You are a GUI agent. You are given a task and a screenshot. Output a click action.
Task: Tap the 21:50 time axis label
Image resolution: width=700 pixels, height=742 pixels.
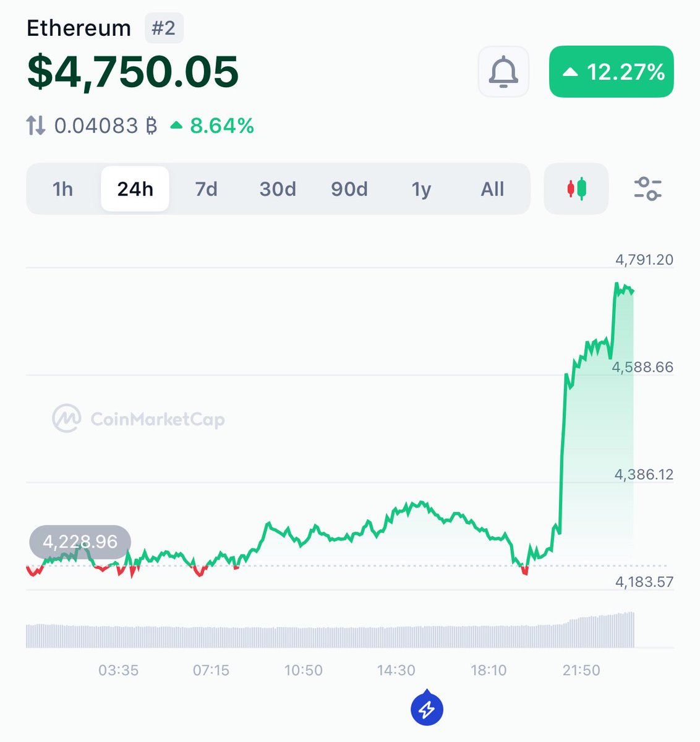(x=581, y=670)
